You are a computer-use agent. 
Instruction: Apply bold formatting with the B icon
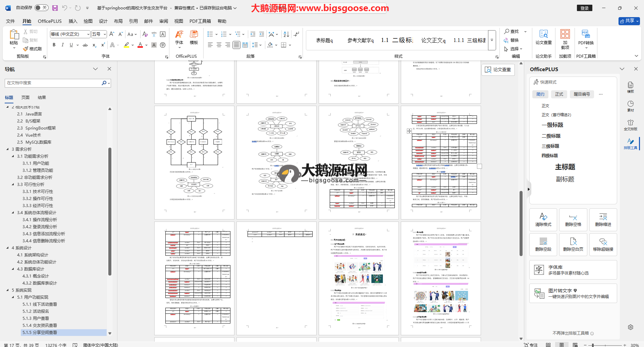(54, 45)
